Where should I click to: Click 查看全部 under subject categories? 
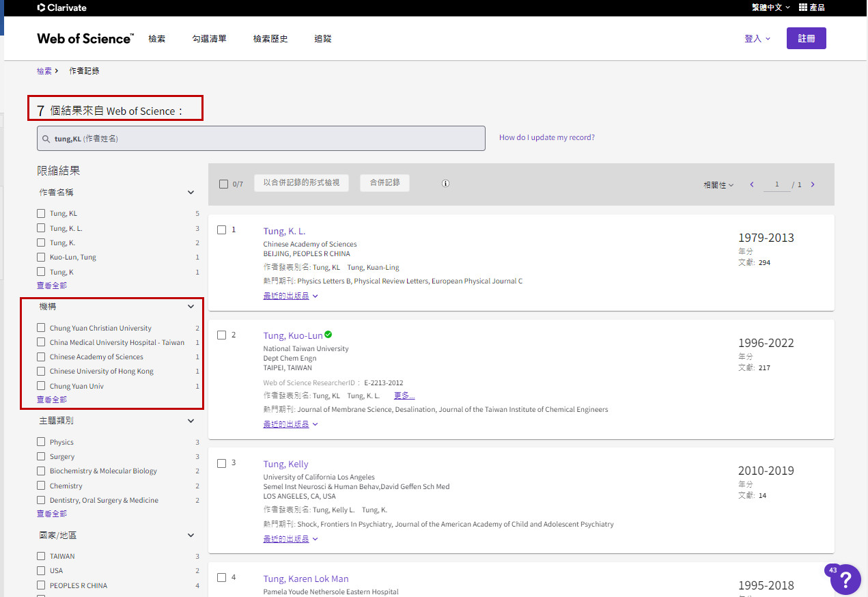[52, 514]
